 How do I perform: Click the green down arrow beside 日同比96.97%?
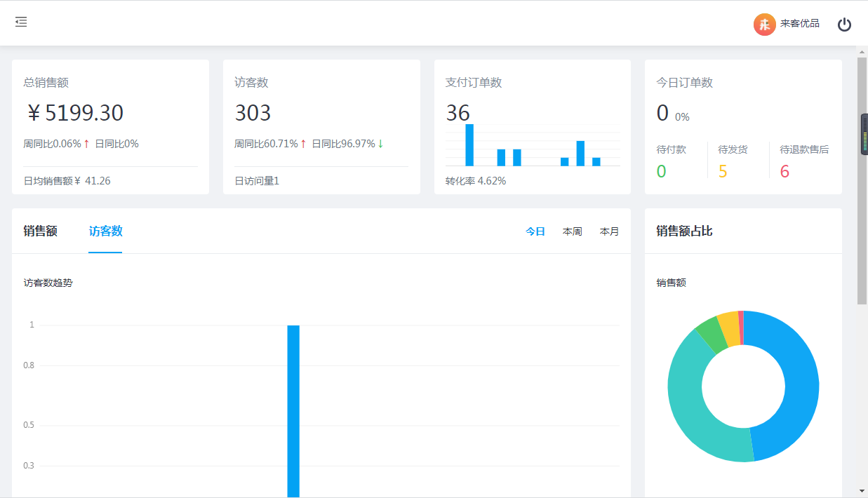pos(380,144)
